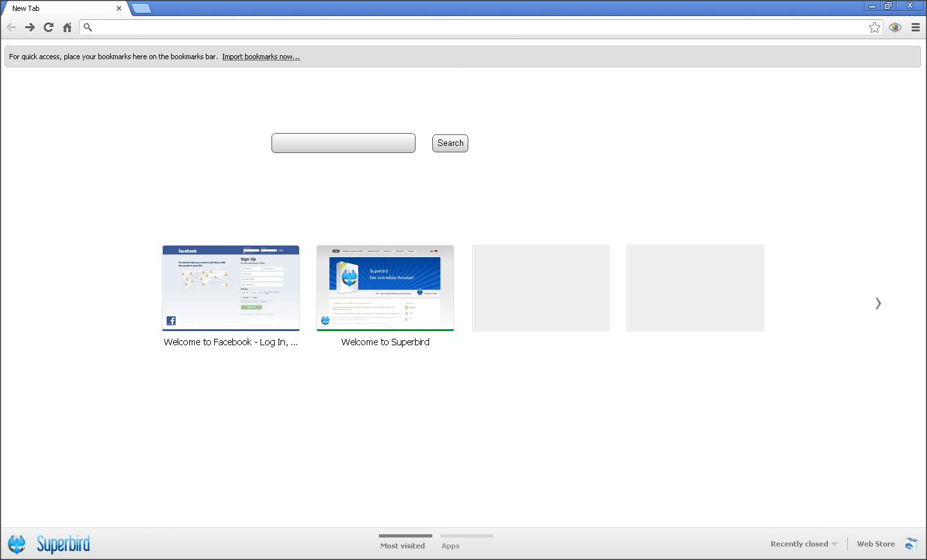
Task: Focus the address bar field
Action: click(x=481, y=27)
